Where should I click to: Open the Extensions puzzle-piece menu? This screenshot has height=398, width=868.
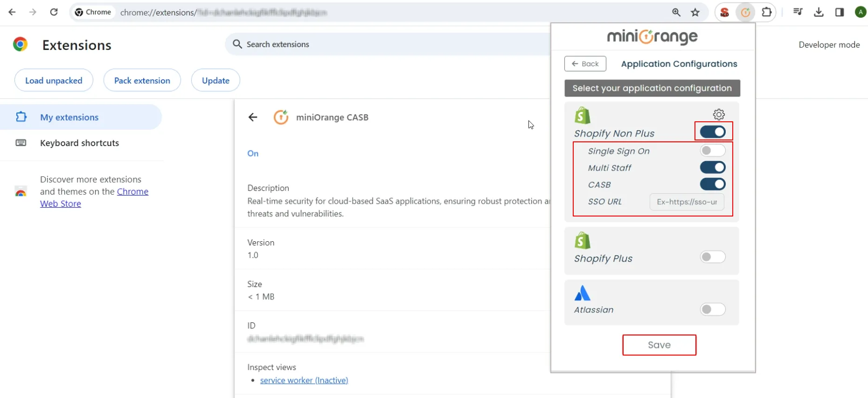766,12
